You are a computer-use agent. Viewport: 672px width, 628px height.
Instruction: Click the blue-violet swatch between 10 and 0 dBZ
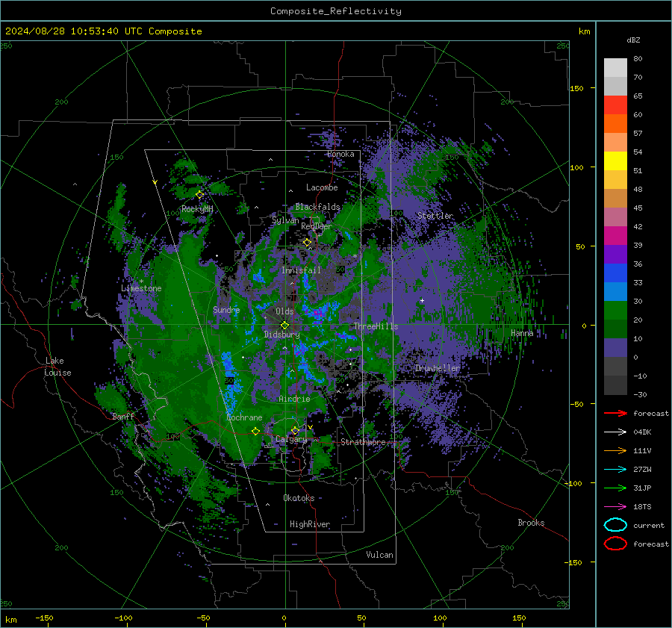coord(615,348)
